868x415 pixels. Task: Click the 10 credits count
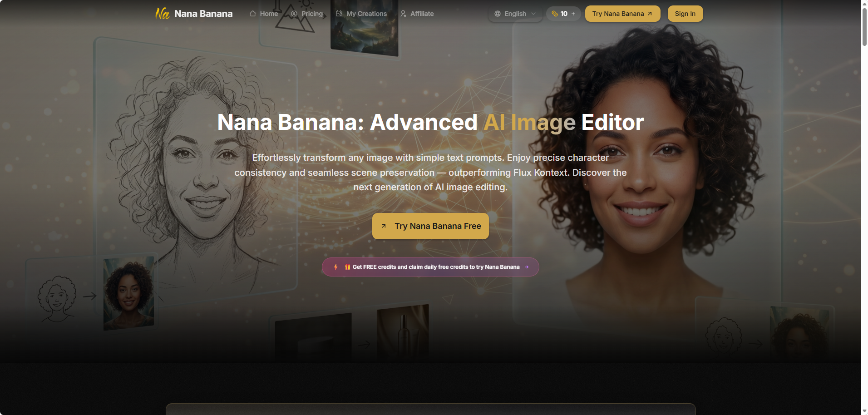564,14
